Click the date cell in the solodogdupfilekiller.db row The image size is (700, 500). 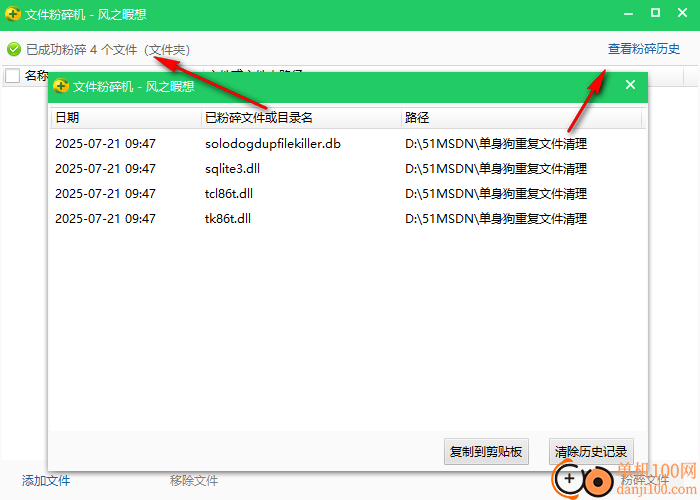click(x=105, y=144)
